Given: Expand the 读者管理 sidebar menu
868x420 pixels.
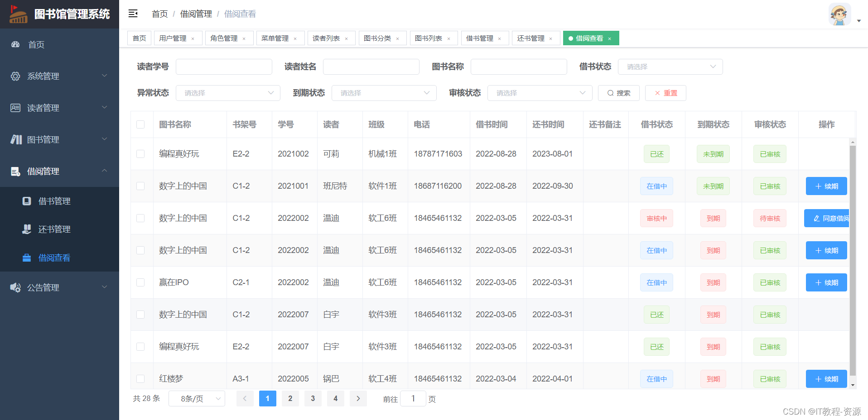Looking at the screenshot, I should pos(59,108).
